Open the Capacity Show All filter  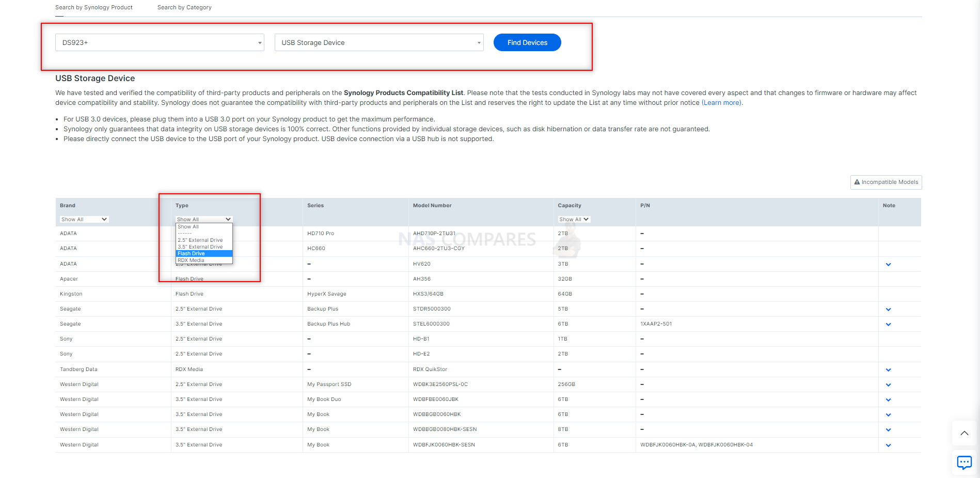click(x=574, y=219)
